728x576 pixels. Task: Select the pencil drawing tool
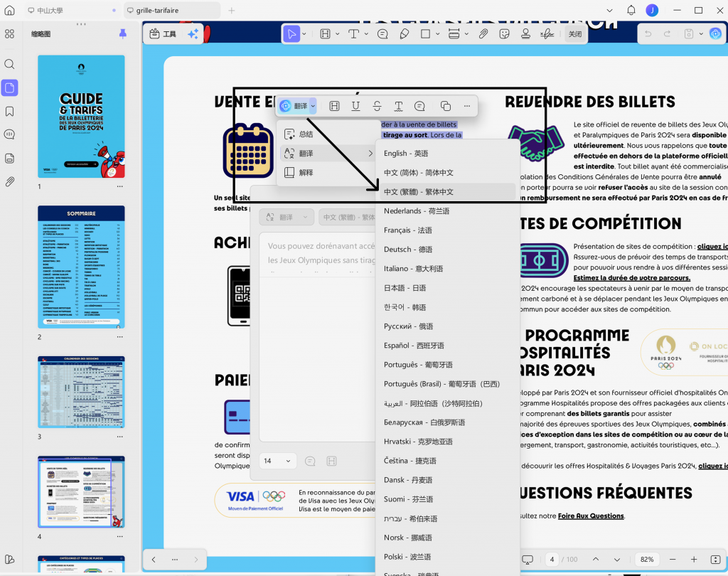[x=405, y=34]
